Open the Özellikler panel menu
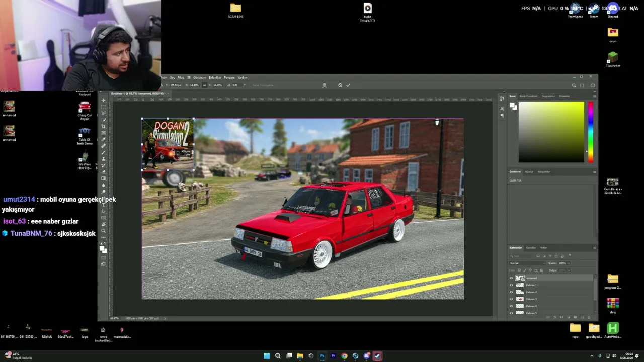 594,172
